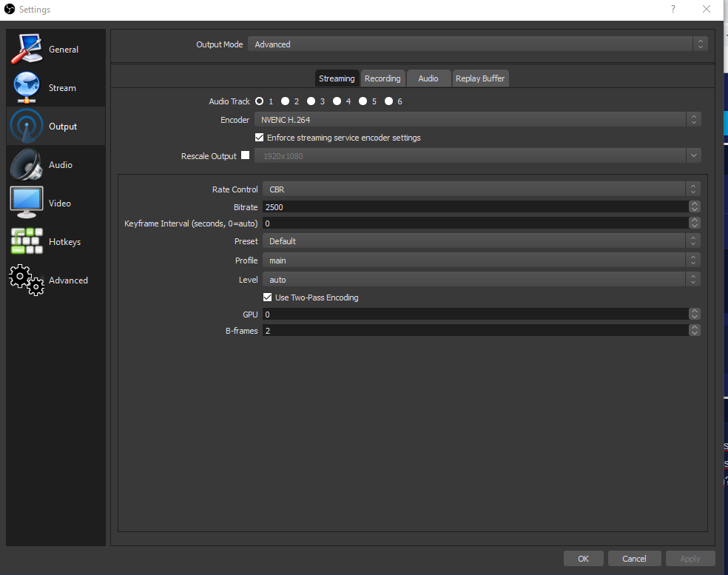Switch to the Replay Buffer tab
Image resolution: width=728 pixels, height=575 pixels.
480,78
